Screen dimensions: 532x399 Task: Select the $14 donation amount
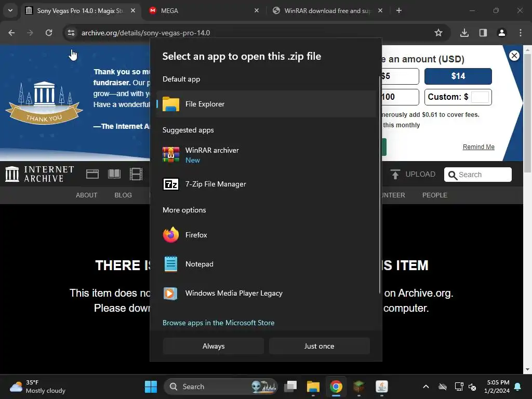point(458,76)
